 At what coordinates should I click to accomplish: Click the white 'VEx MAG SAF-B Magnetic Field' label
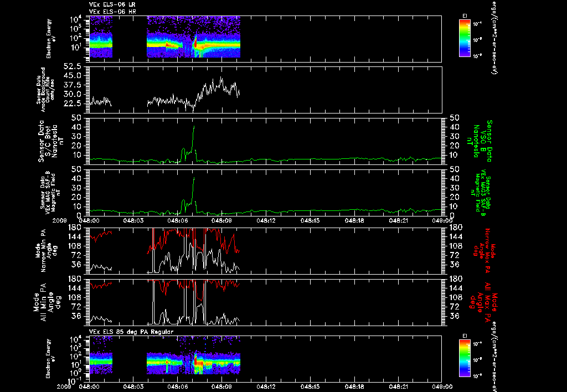click(50, 193)
